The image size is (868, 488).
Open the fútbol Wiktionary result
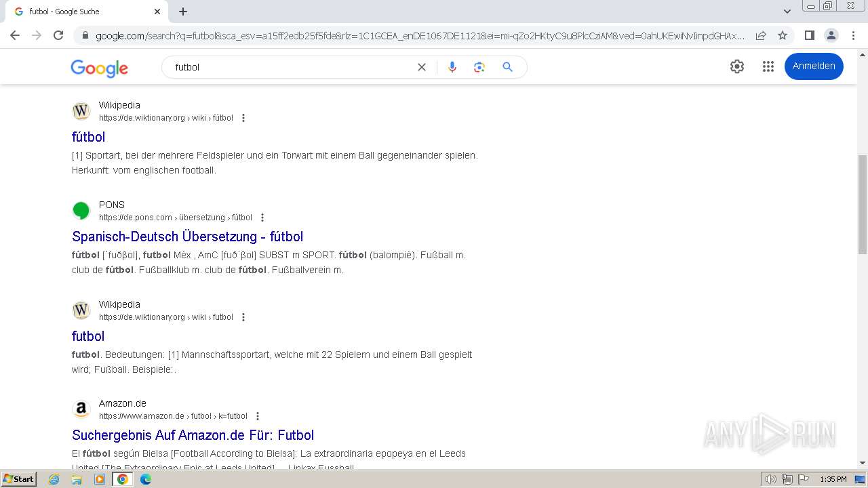[88, 137]
